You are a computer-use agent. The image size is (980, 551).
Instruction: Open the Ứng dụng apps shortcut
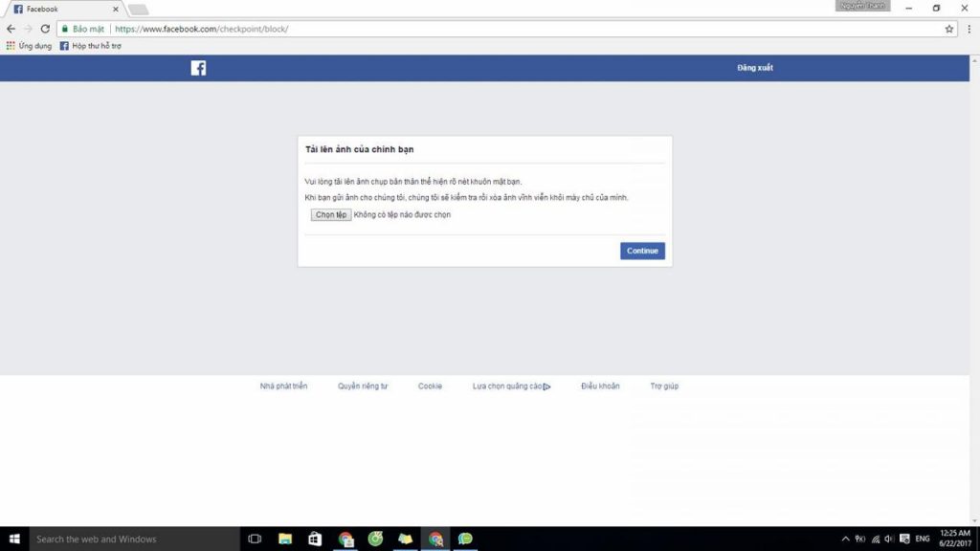29,45
